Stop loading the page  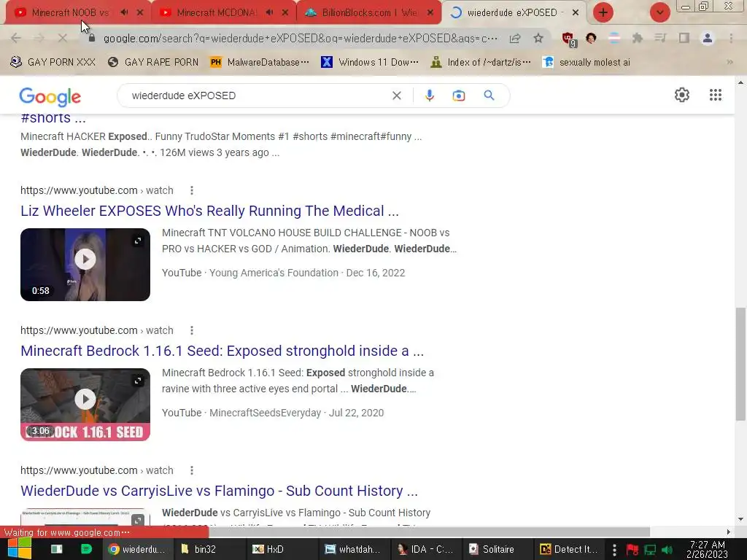(62, 38)
